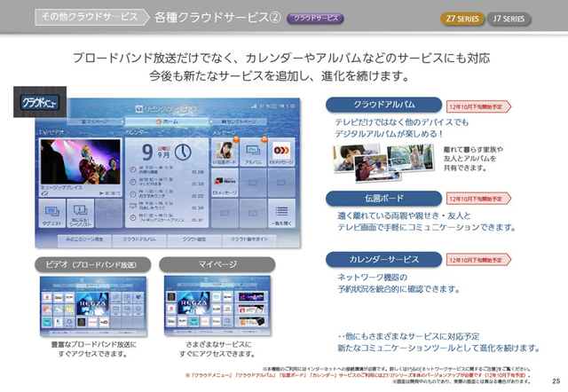Click the カレンダーサービス heading pill
This screenshot has height=392, width=568.
point(383,260)
